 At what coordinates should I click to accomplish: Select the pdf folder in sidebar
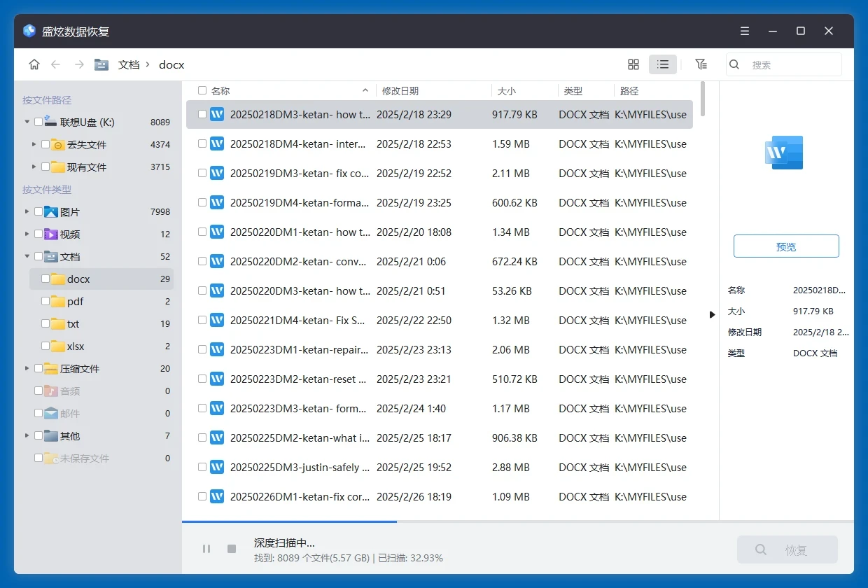[x=76, y=302]
